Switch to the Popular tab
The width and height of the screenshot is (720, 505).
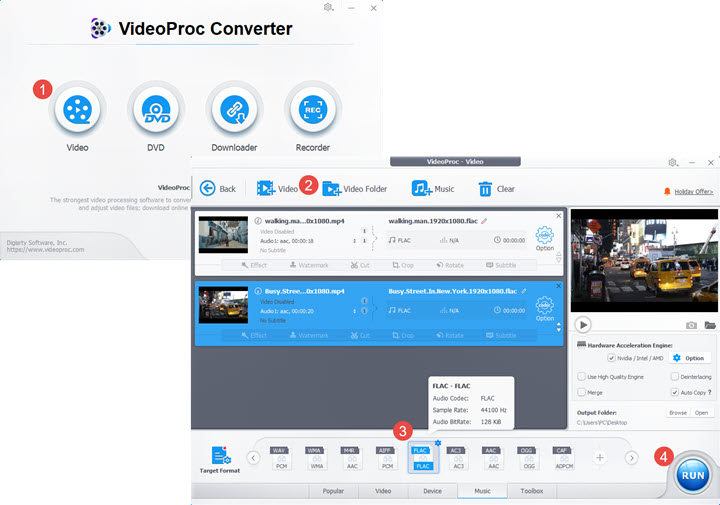coord(333,491)
